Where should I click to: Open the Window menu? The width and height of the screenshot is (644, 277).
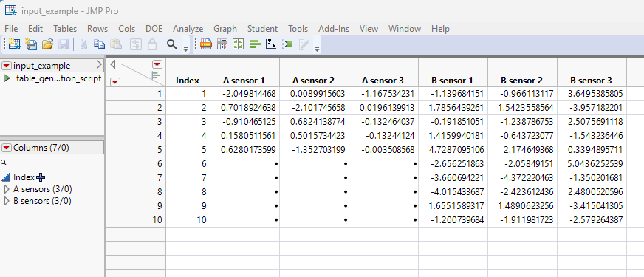tap(405, 29)
